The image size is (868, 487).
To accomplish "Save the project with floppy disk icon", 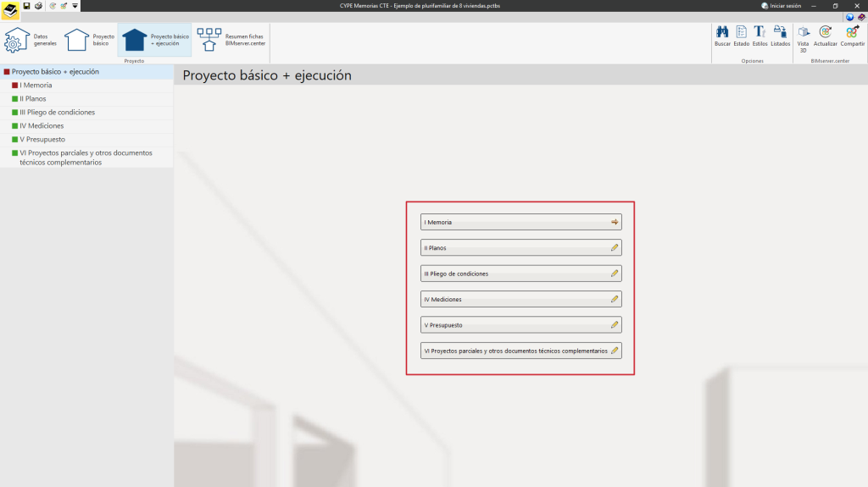I will (x=26, y=6).
